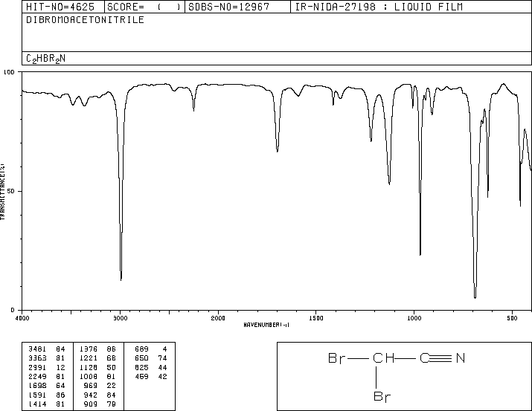
Task: Click the 50 transmittance axis label
Action: (x=11, y=191)
